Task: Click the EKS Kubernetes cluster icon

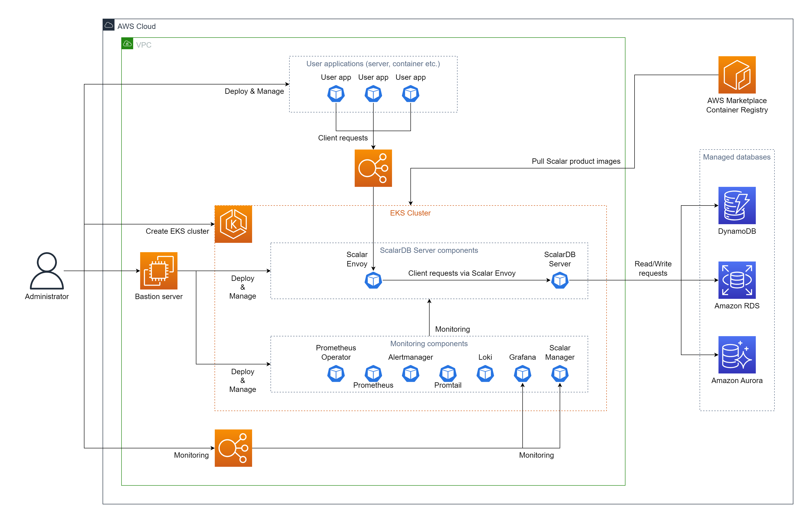Action: click(x=233, y=224)
